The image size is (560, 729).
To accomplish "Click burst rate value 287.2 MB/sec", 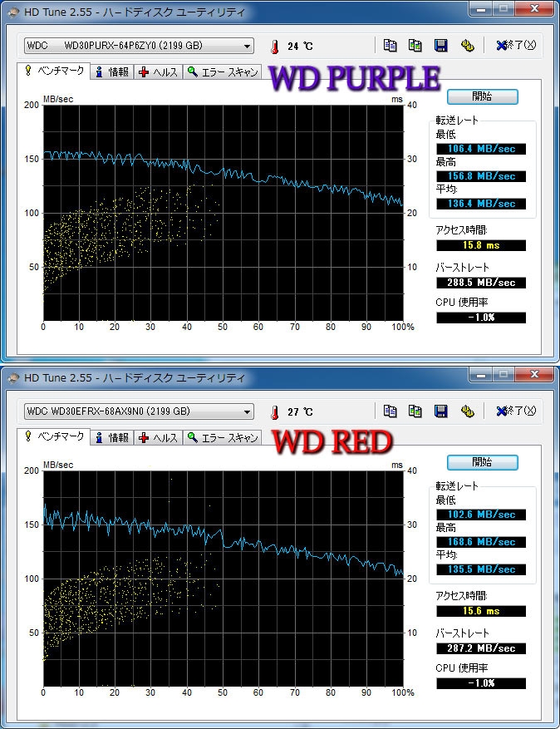I will (481, 648).
